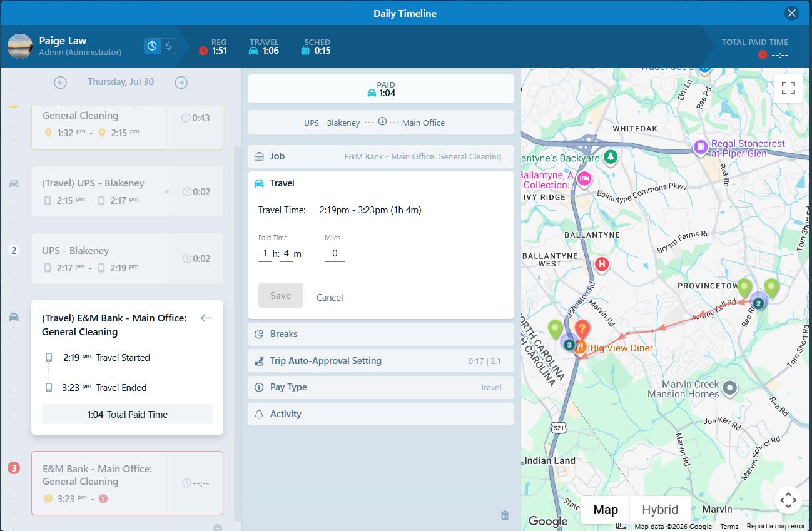Click the car icon beside the expanded travel card
Viewport: 812px width, 531px height.
[14, 317]
